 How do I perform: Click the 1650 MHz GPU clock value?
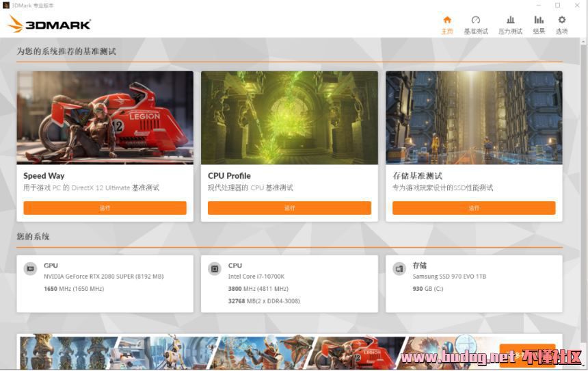(x=74, y=289)
